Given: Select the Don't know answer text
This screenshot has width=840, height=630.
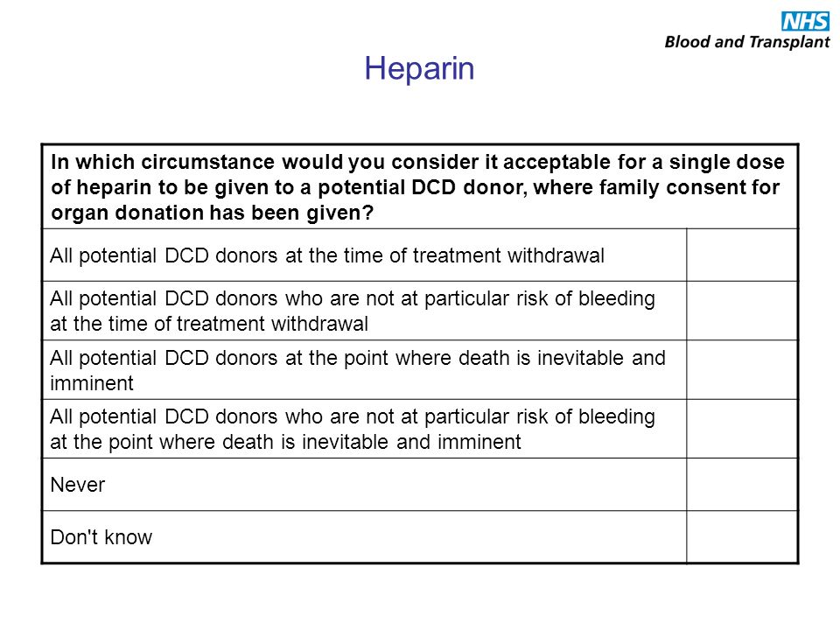Looking at the screenshot, I should (x=101, y=537).
